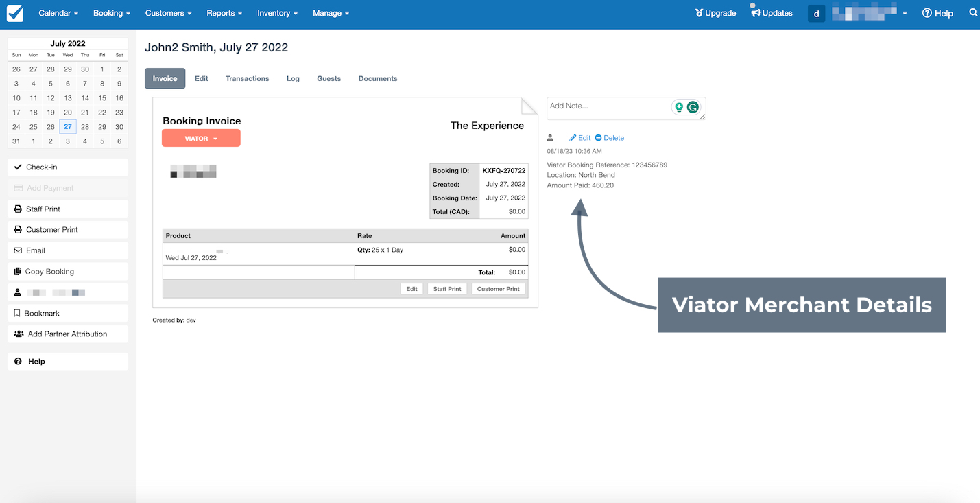Click the Help question mark in top bar
Viewport: 980px width, 503px height.
(x=937, y=13)
